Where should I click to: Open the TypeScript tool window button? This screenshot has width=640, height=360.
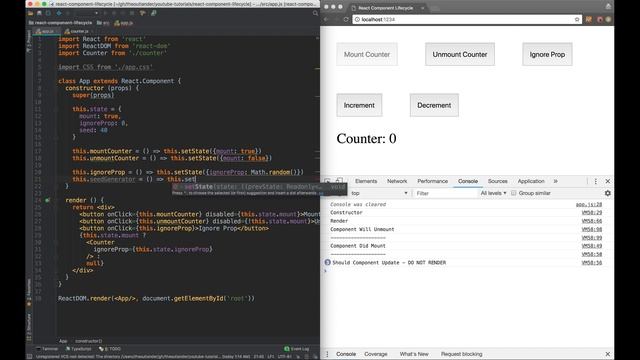click(78, 349)
